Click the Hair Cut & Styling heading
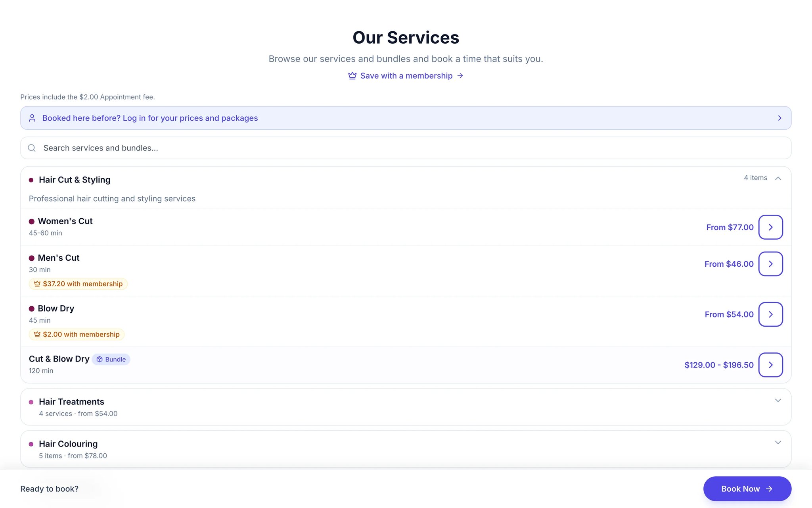812x508 pixels. point(75,180)
